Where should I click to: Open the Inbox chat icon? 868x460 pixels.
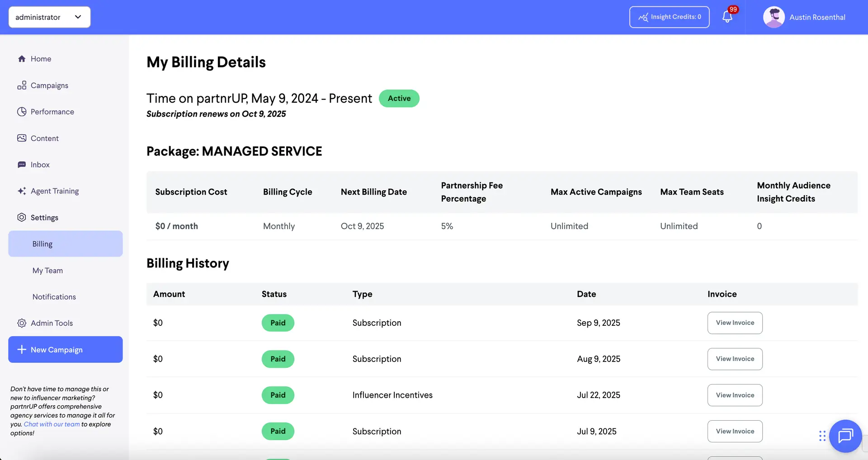pyautogui.click(x=22, y=164)
